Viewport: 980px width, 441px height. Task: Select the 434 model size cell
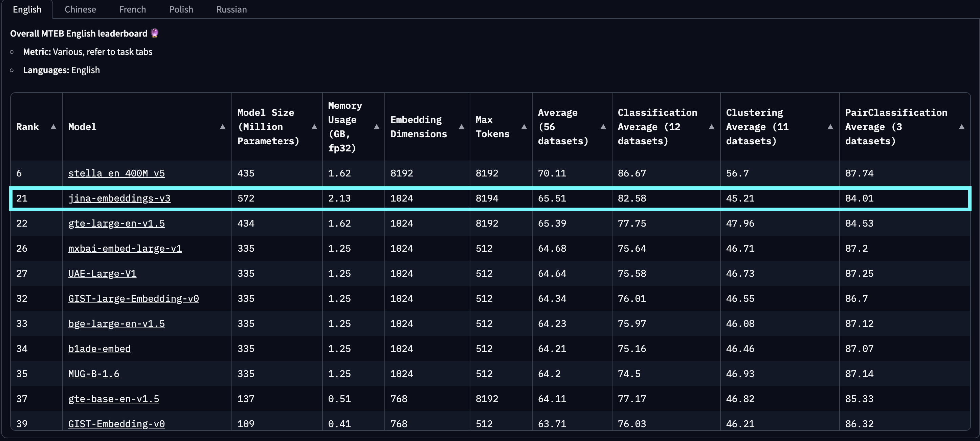pos(277,224)
